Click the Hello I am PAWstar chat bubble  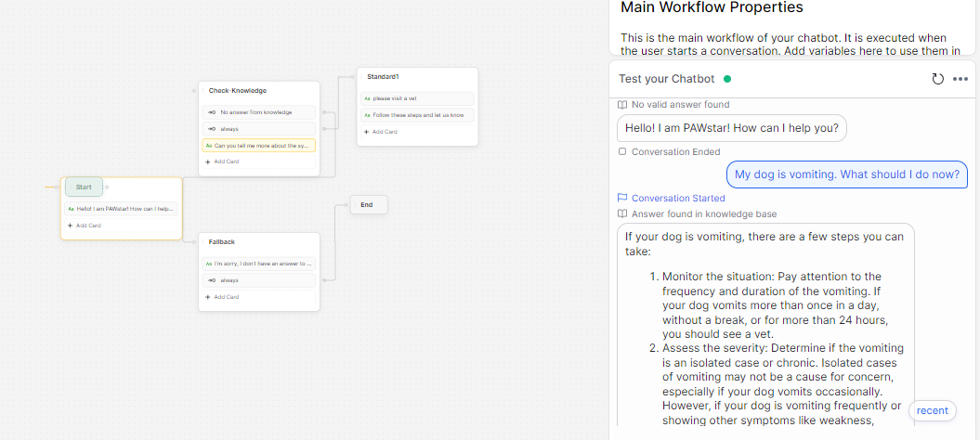pos(731,128)
